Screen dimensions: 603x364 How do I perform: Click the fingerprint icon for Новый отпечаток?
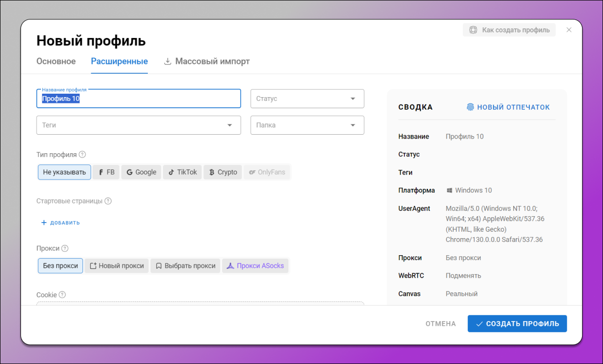(x=470, y=107)
